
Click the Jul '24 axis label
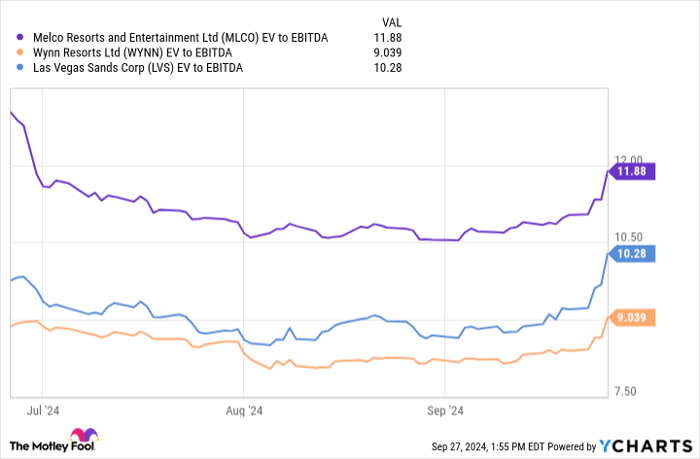coord(43,411)
